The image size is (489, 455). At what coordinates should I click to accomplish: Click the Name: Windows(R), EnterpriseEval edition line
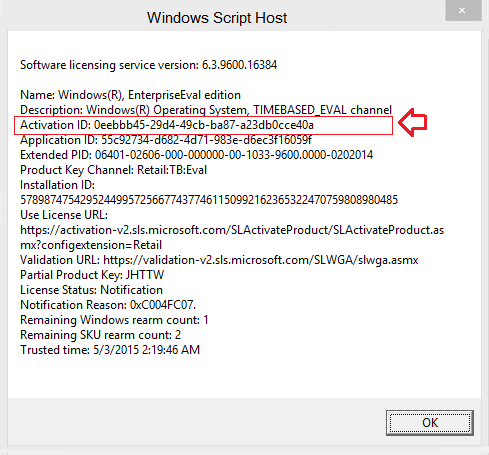point(130,95)
